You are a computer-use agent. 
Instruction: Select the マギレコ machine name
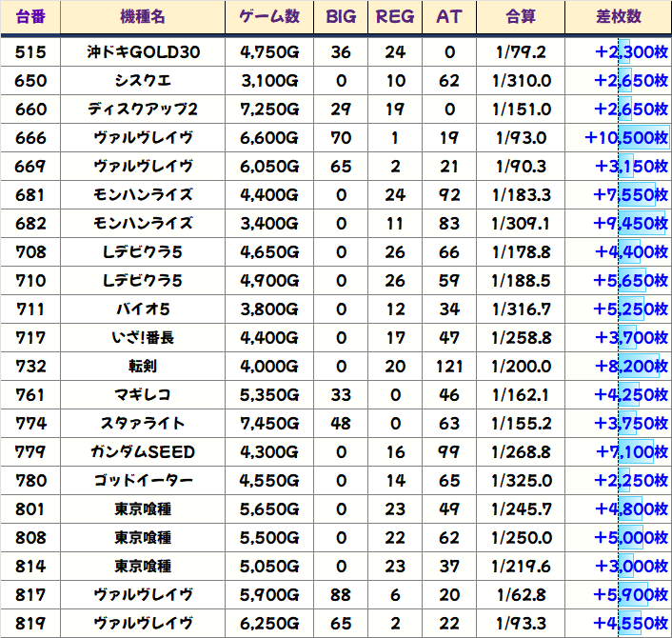143,395
